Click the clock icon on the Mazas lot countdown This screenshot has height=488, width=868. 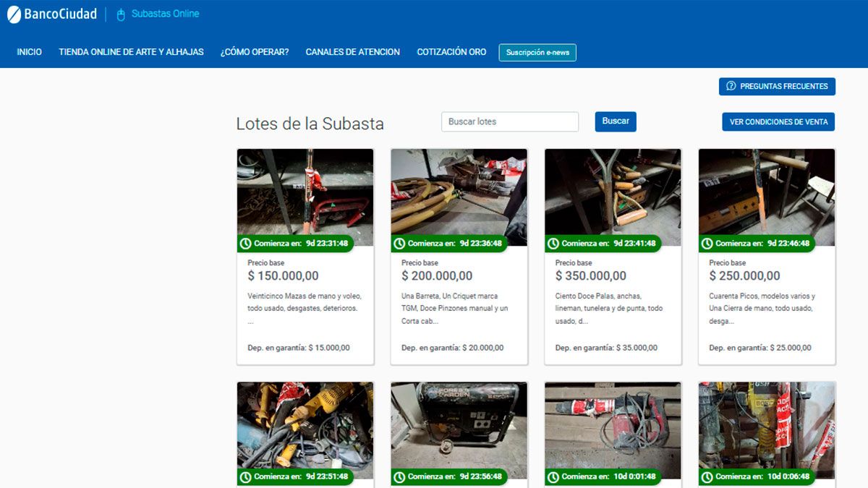247,244
